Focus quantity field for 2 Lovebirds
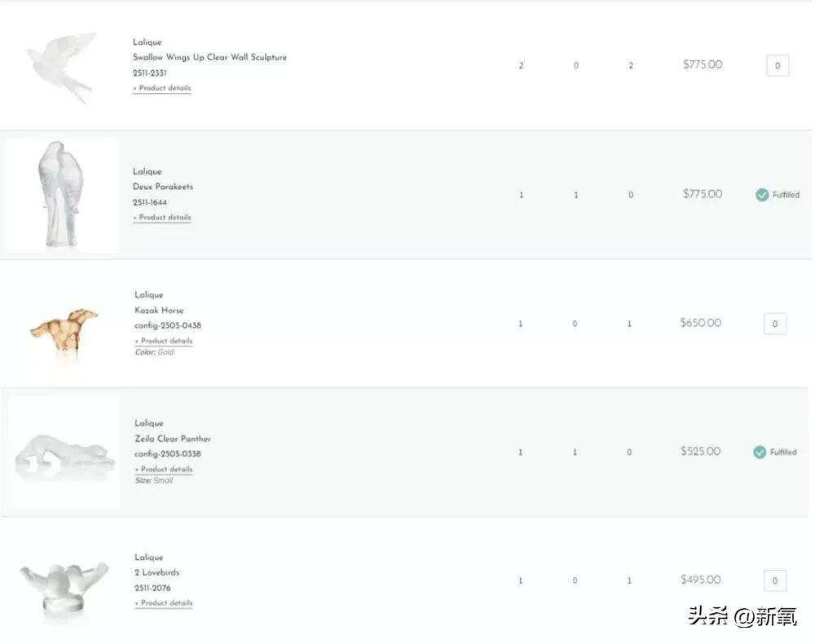815x644 pixels. tap(775, 581)
